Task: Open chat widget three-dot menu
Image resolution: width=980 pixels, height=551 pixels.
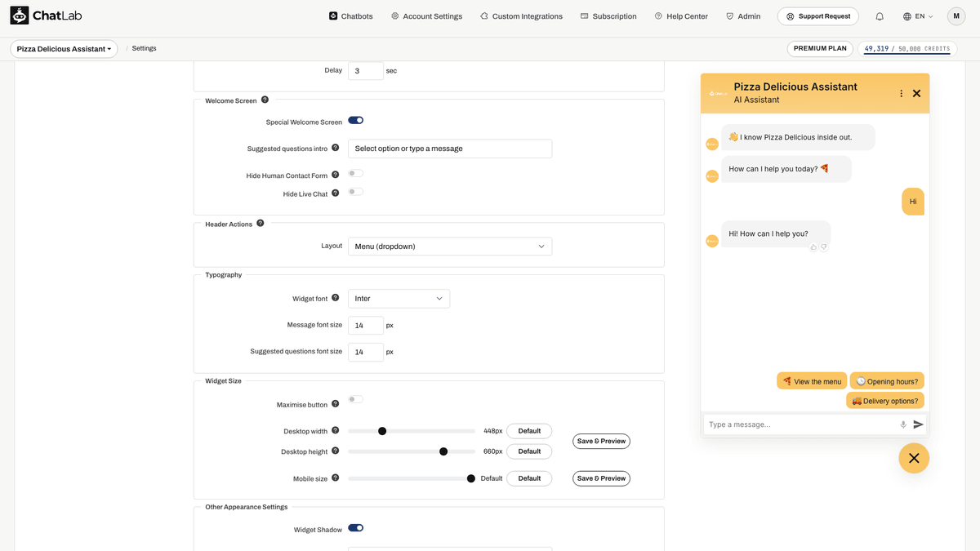Action: pos(902,93)
